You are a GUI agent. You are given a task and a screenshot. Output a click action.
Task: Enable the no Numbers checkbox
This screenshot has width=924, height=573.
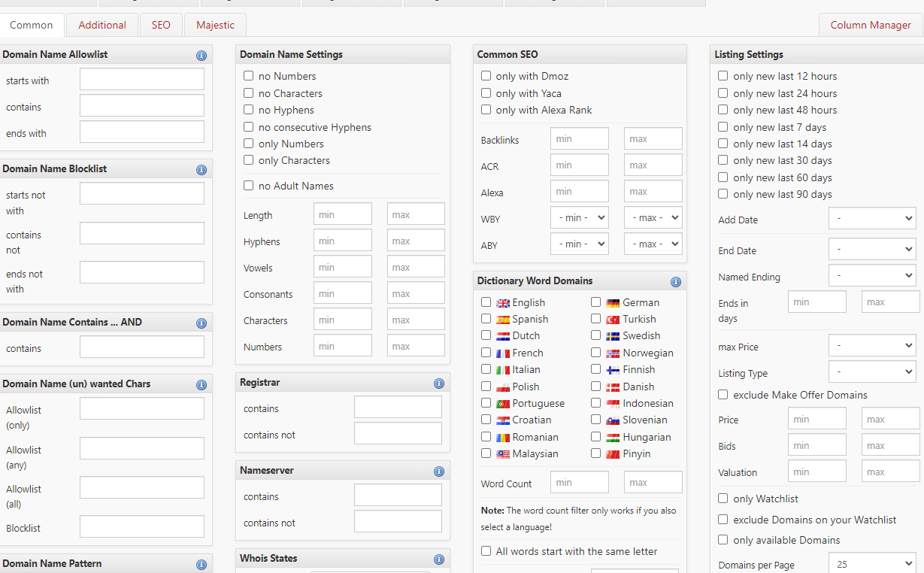click(249, 76)
